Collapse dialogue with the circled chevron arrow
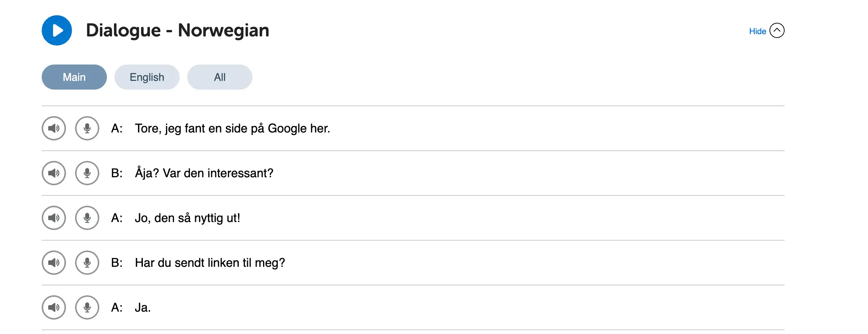This screenshot has width=868, height=334. coord(777,30)
